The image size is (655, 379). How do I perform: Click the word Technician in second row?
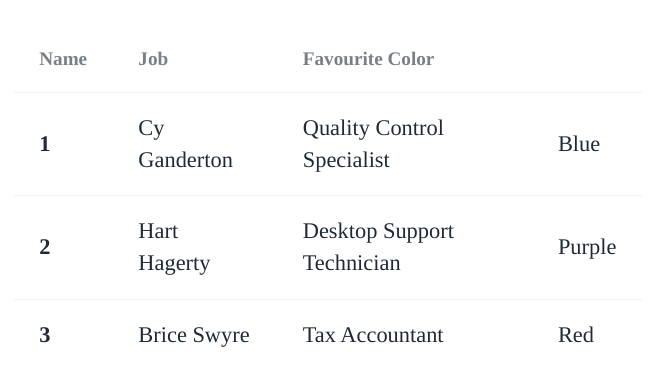[352, 263]
